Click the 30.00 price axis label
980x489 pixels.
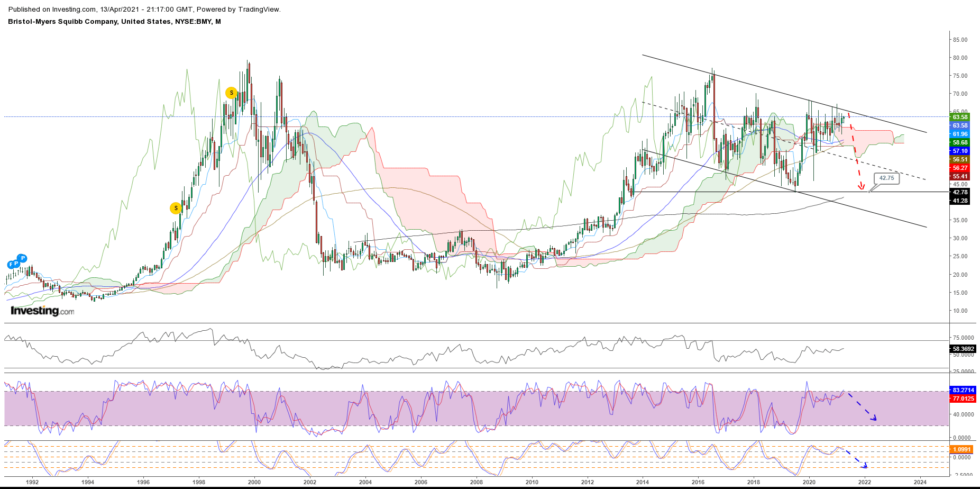[960, 238]
